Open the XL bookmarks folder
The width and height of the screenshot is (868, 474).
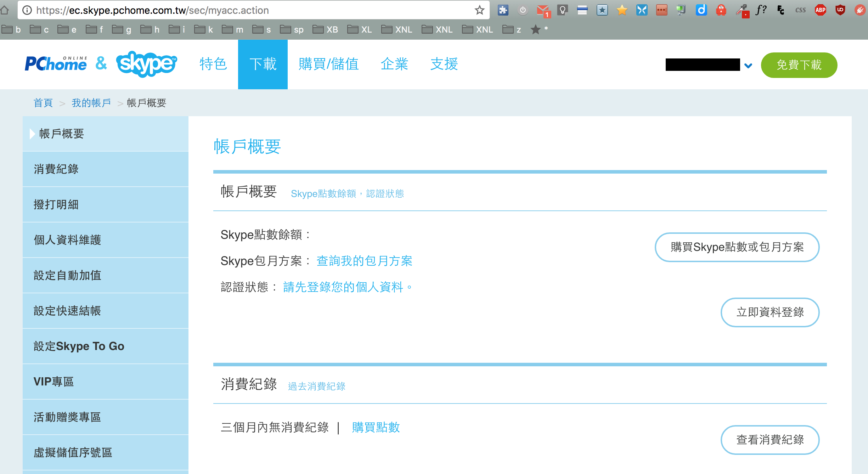359,29
